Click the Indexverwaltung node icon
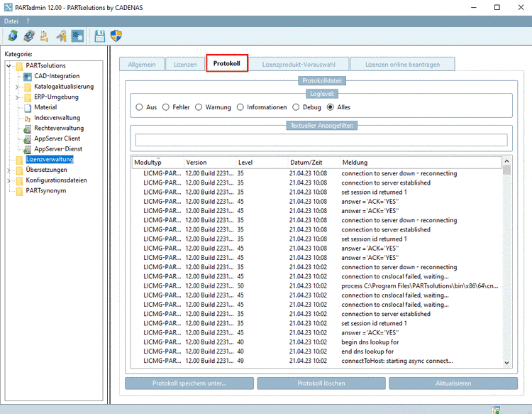This screenshot has width=532, height=414. pyautogui.click(x=28, y=118)
